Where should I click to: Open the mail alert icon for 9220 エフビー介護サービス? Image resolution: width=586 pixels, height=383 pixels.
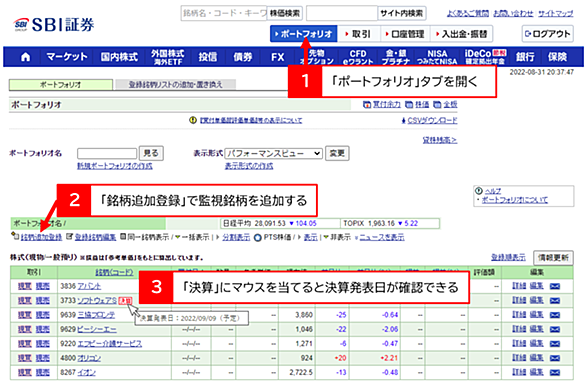[x=555, y=344]
